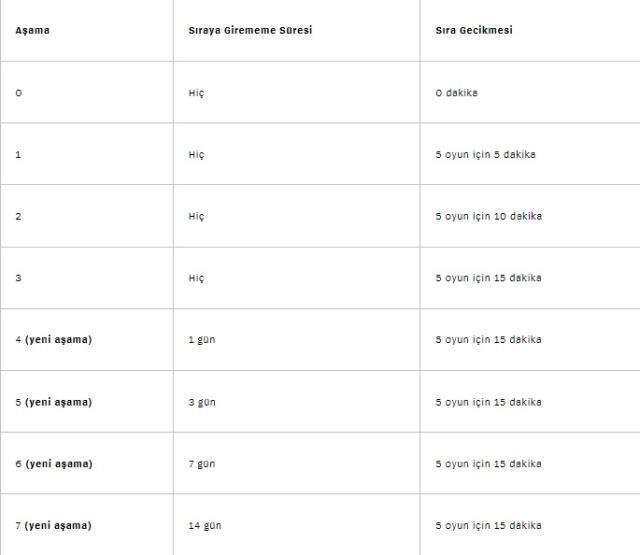The height and width of the screenshot is (555, 640).
Task: Click the 7 gün cell
Action: [x=201, y=464]
